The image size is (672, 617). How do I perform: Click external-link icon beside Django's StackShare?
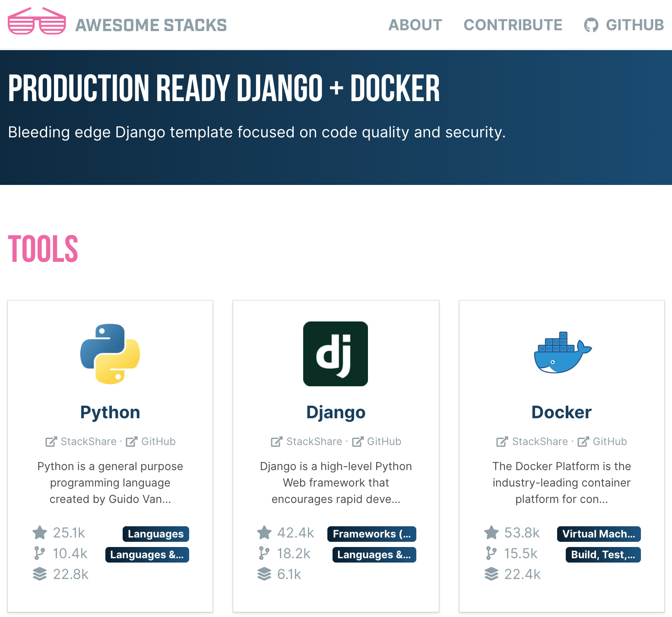277,442
